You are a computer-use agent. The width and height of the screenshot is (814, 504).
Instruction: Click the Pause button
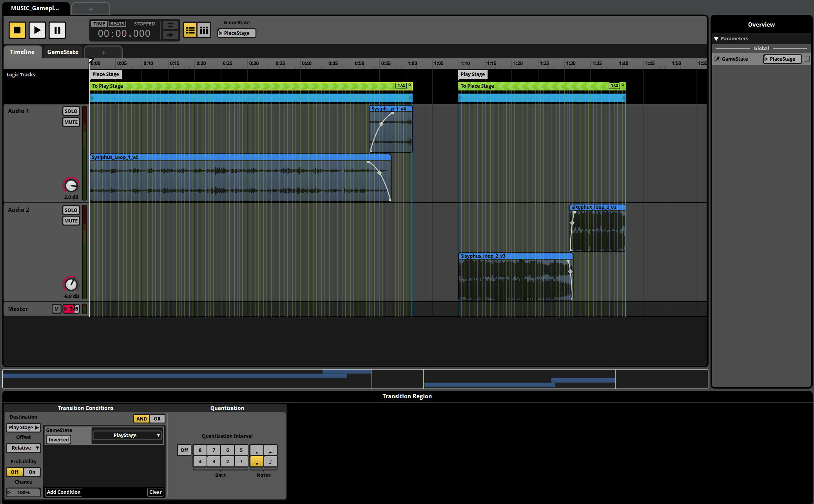click(x=57, y=30)
